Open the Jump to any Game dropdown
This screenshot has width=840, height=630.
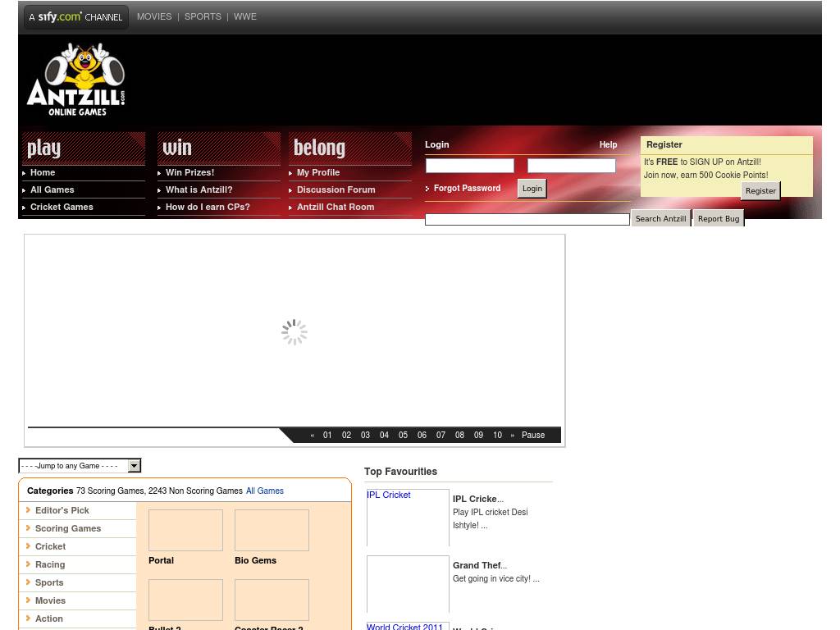(x=80, y=466)
